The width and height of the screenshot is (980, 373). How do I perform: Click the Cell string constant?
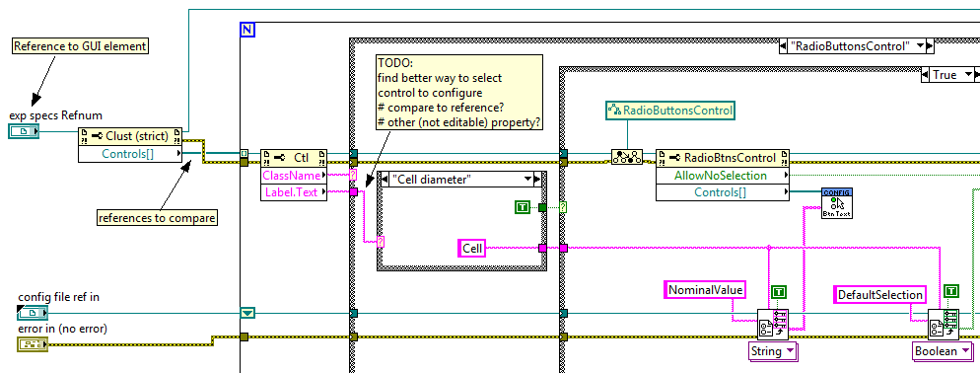pyautogui.click(x=472, y=249)
